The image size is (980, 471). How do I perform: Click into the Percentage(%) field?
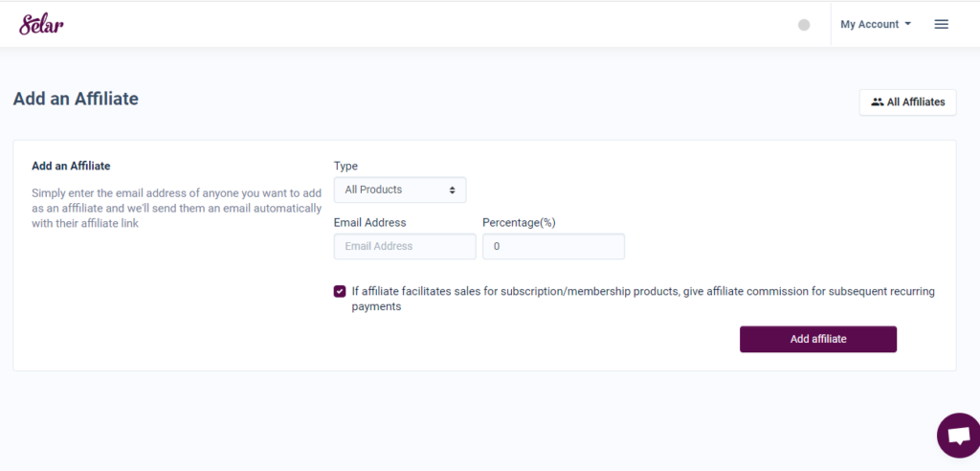[x=554, y=246]
